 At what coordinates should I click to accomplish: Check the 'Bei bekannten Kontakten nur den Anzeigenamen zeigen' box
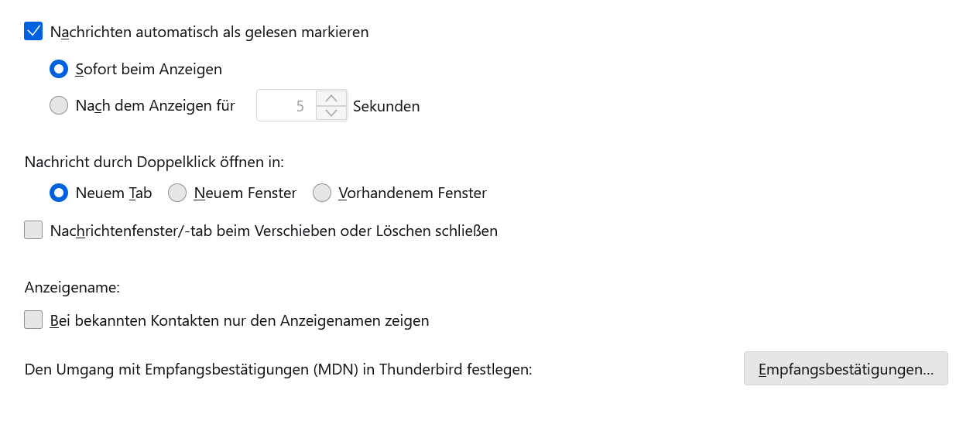[x=33, y=320]
